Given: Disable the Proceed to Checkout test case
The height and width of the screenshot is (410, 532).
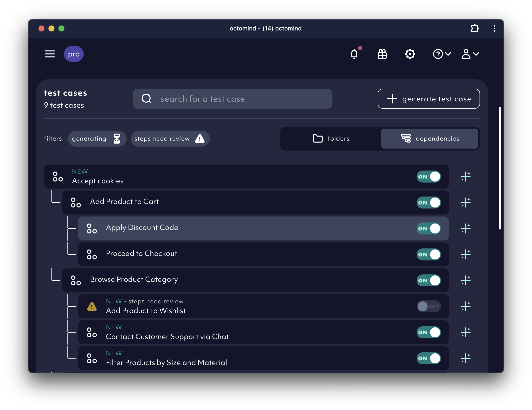Looking at the screenshot, I should (x=429, y=254).
